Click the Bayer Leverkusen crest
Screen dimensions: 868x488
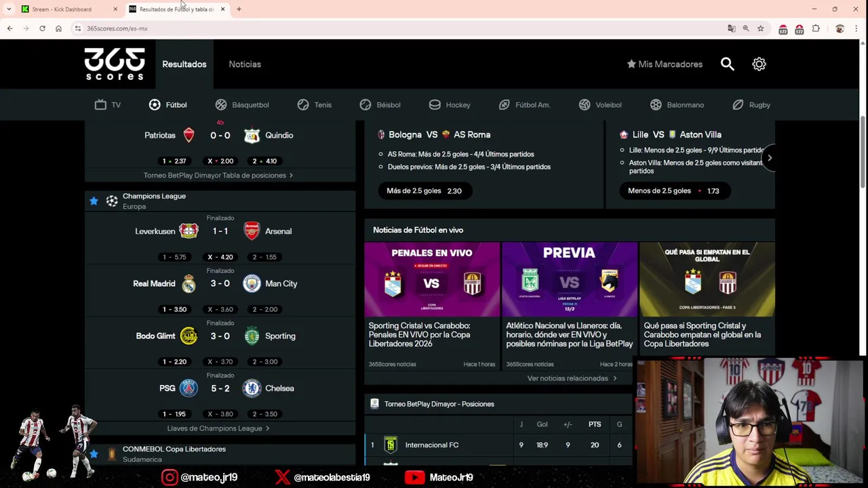coord(189,231)
